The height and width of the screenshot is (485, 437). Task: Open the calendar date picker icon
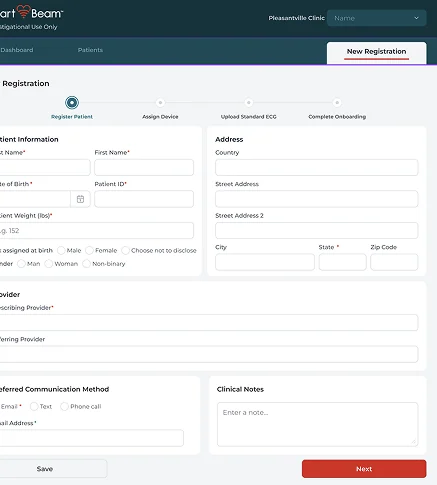point(80,199)
